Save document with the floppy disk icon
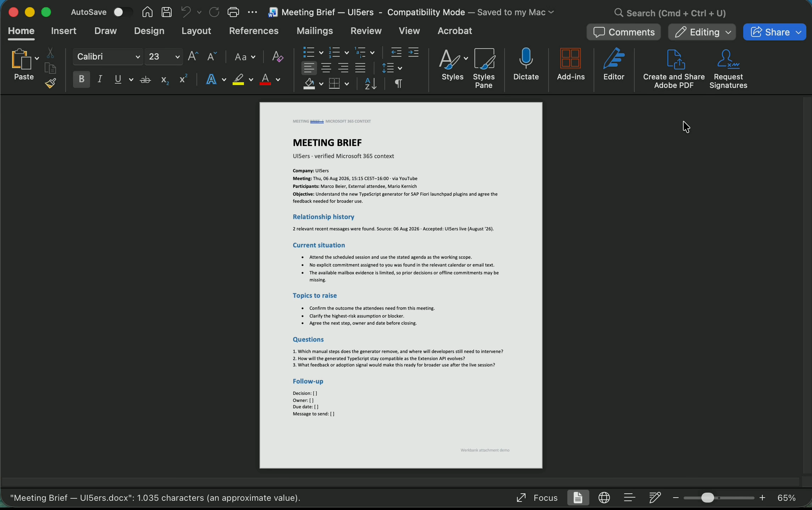812x510 pixels. (x=167, y=12)
